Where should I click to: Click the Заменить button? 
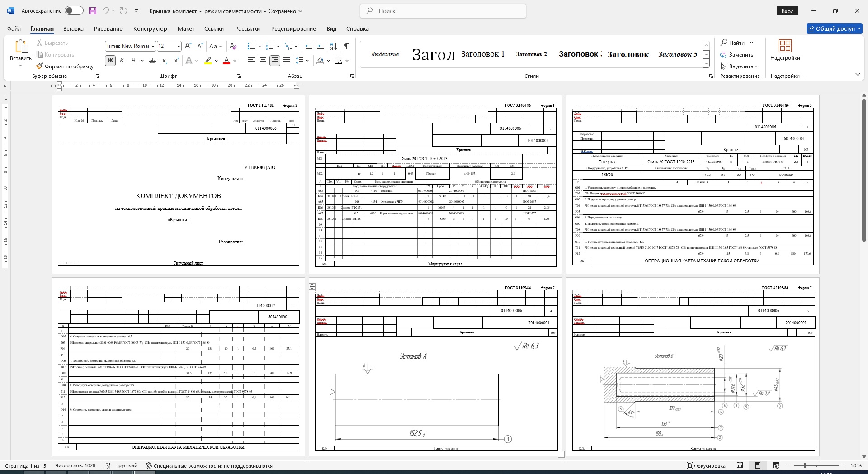[x=737, y=55]
